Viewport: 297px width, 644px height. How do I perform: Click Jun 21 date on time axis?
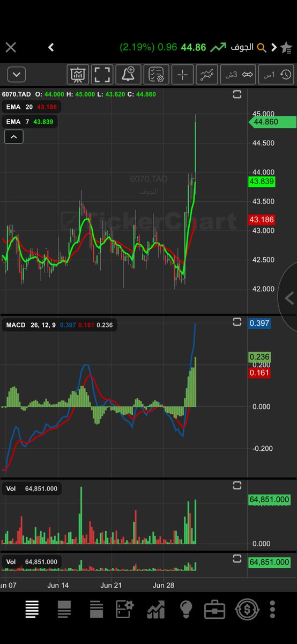(111, 585)
